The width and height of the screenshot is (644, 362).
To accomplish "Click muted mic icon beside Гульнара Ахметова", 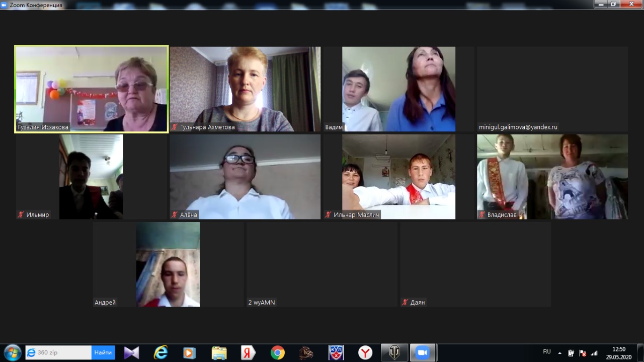I will pos(175,127).
